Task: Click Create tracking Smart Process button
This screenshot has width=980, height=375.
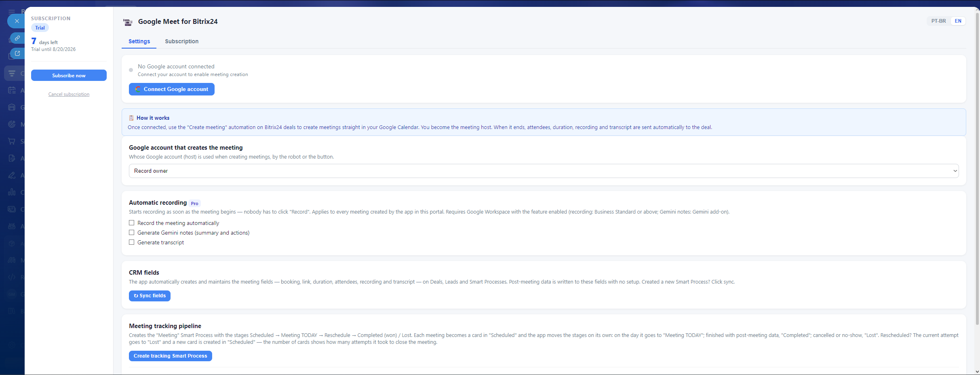Action: tap(170, 356)
